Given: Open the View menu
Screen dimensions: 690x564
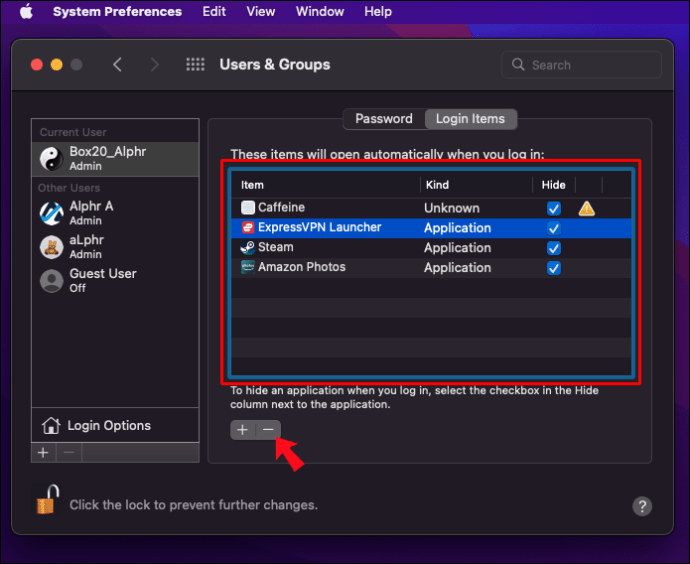Looking at the screenshot, I should pyautogui.click(x=261, y=11).
